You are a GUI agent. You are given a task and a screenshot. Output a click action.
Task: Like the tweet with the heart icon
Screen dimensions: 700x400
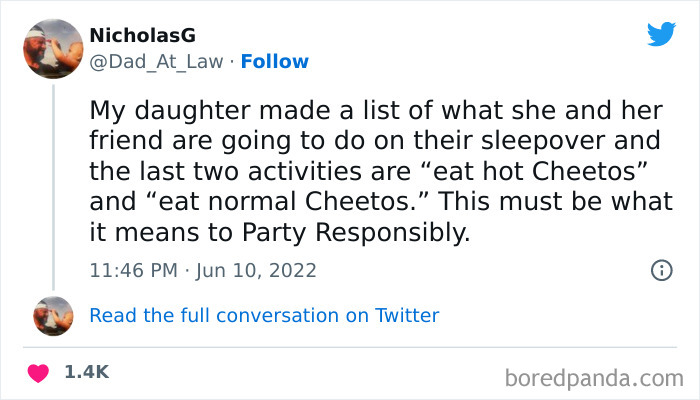point(39,372)
